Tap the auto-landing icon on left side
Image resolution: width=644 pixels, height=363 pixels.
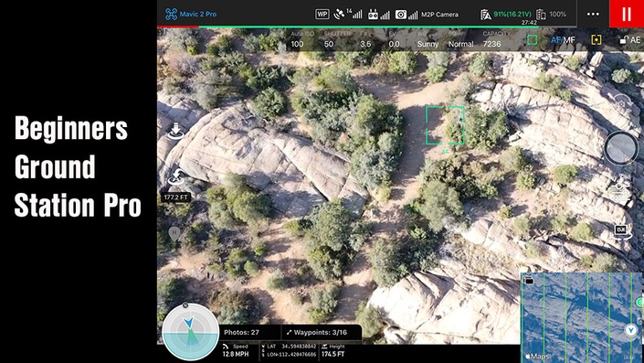(x=175, y=131)
